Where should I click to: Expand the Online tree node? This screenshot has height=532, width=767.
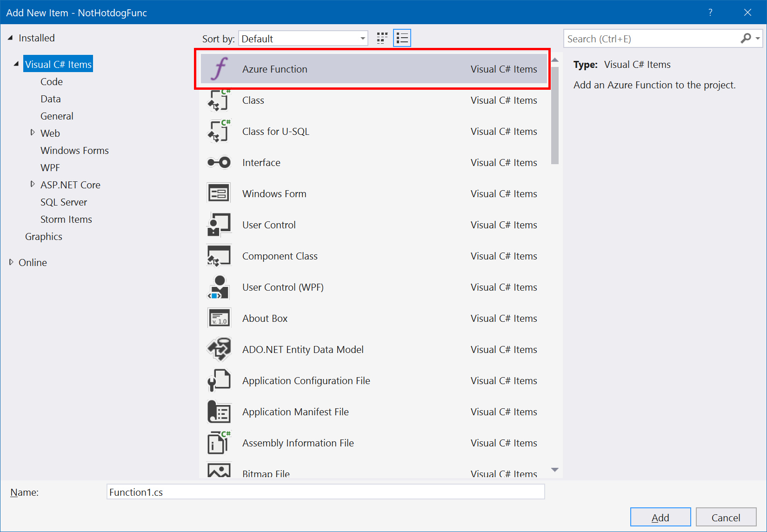pyautogui.click(x=12, y=262)
